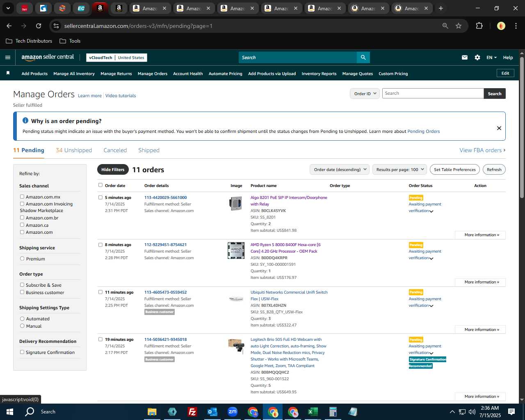
Task: Check the Amazon.ca filter
Action: coord(22,225)
